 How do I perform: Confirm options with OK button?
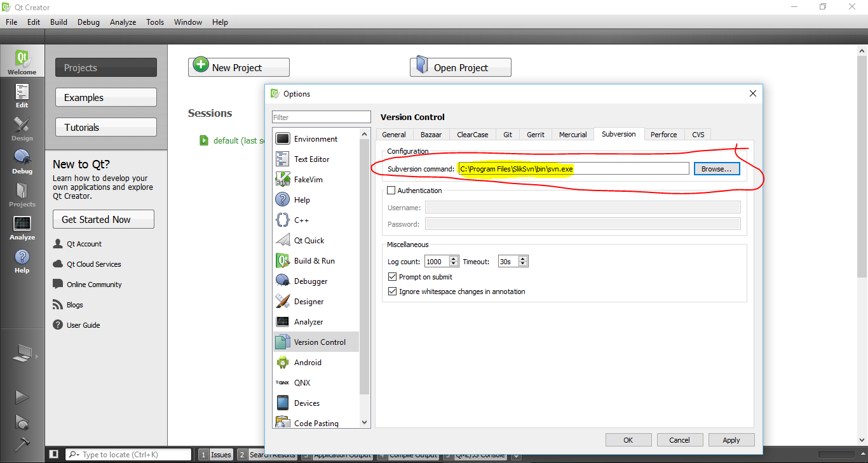coord(628,440)
